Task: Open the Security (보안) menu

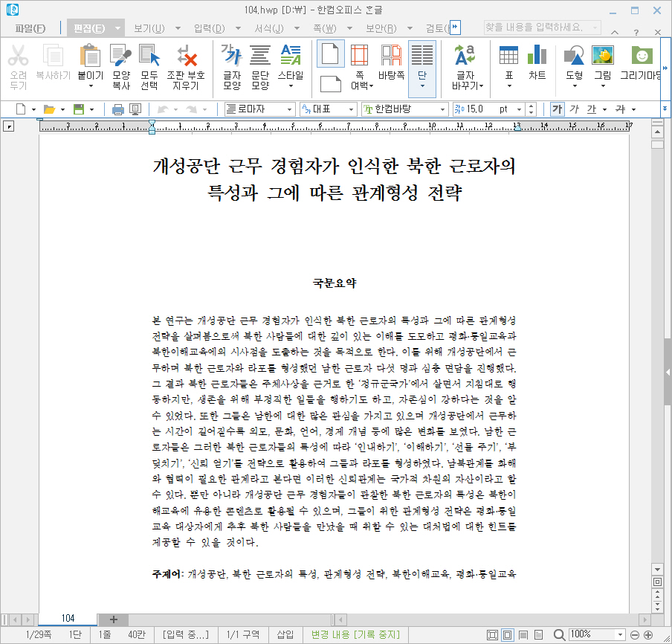Action: 381,28
